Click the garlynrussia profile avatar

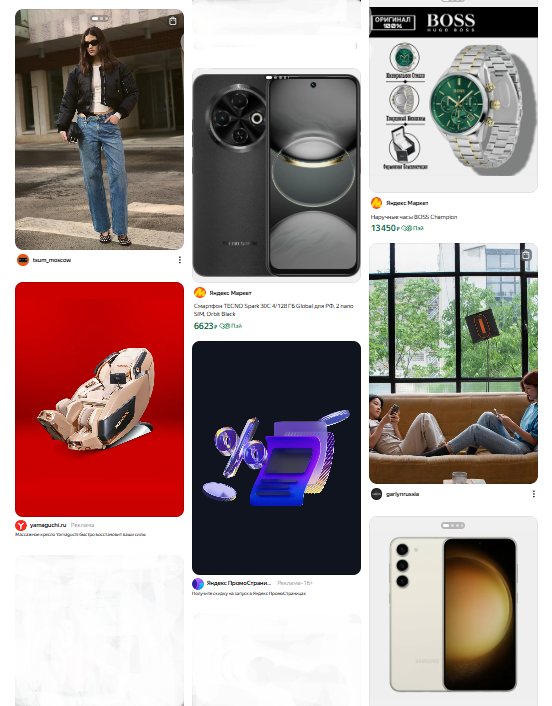tap(376, 494)
